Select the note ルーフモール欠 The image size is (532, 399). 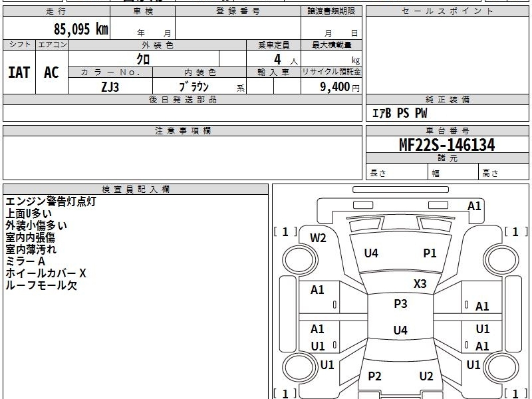[41, 285]
